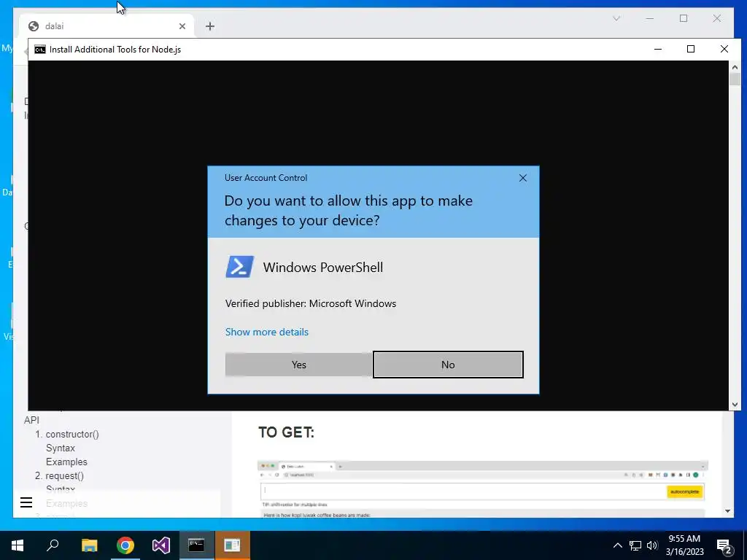This screenshot has height=560, width=747.
Task: Open the Show more details link
Action: pyautogui.click(x=267, y=332)
